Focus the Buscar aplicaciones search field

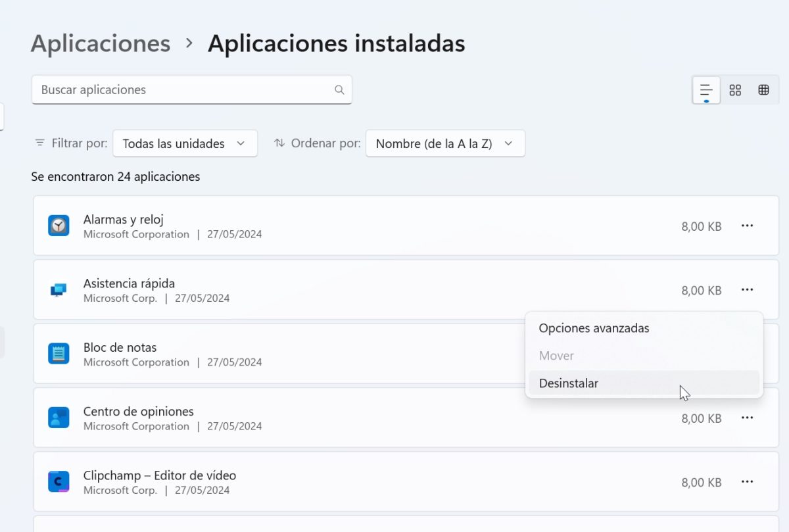(191, 89)
